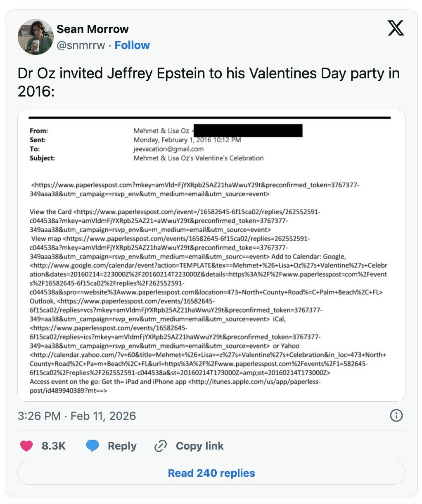
Task: Click the chain-link Copy link icon
Action: [x=160, y=446]
